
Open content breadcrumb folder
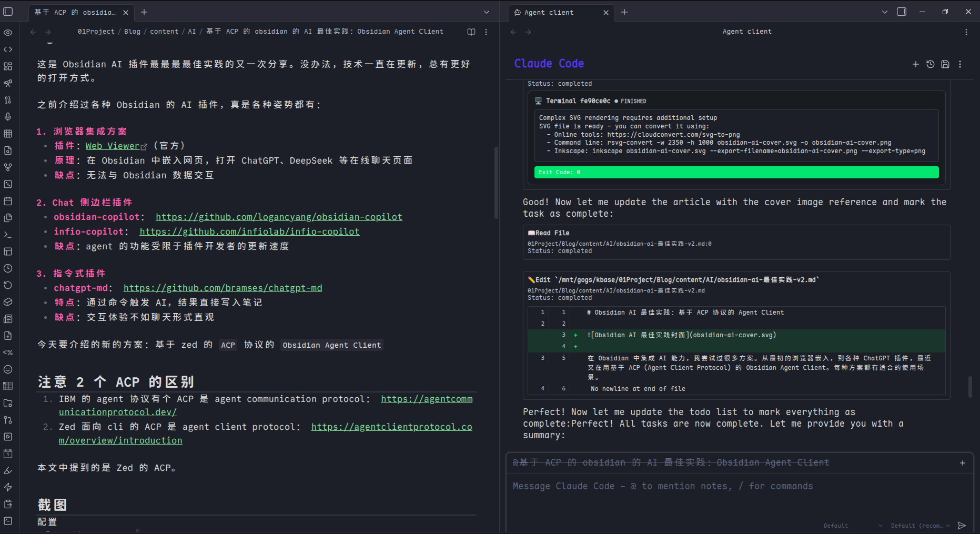click(x=164, y=32)
